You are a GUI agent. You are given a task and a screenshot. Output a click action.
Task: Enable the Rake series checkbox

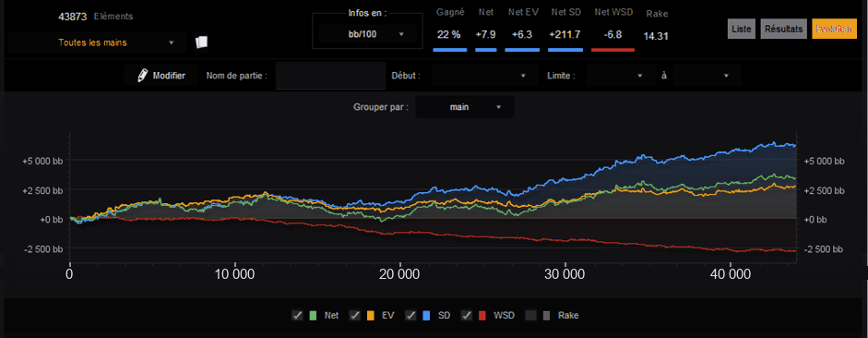point(531,315)
